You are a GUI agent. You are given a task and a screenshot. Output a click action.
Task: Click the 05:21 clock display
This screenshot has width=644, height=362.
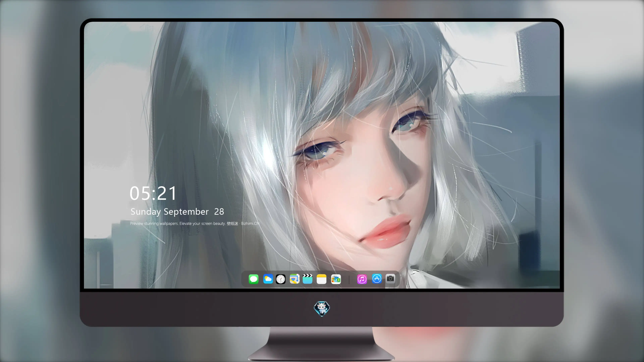[x=153, y=193]
